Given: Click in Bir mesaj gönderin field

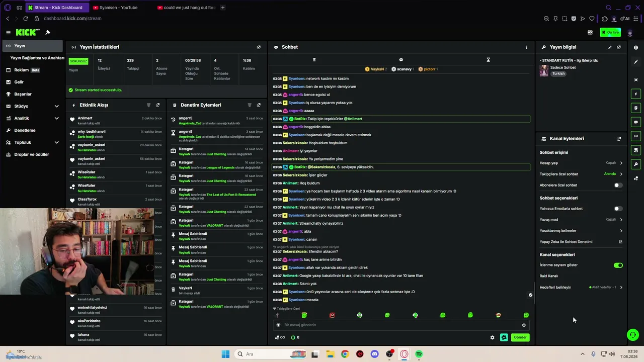Looking at the screenshot, I should (x=400, y=325).
